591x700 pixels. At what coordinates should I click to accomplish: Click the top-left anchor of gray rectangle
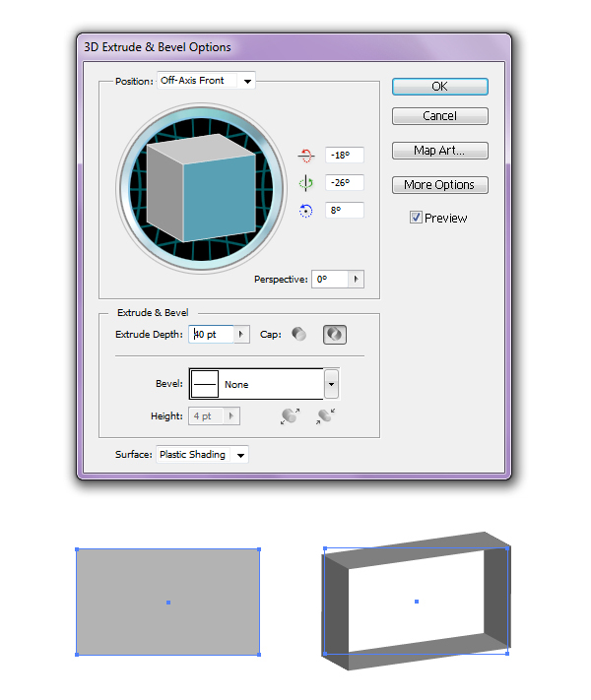tap(77, 549)
